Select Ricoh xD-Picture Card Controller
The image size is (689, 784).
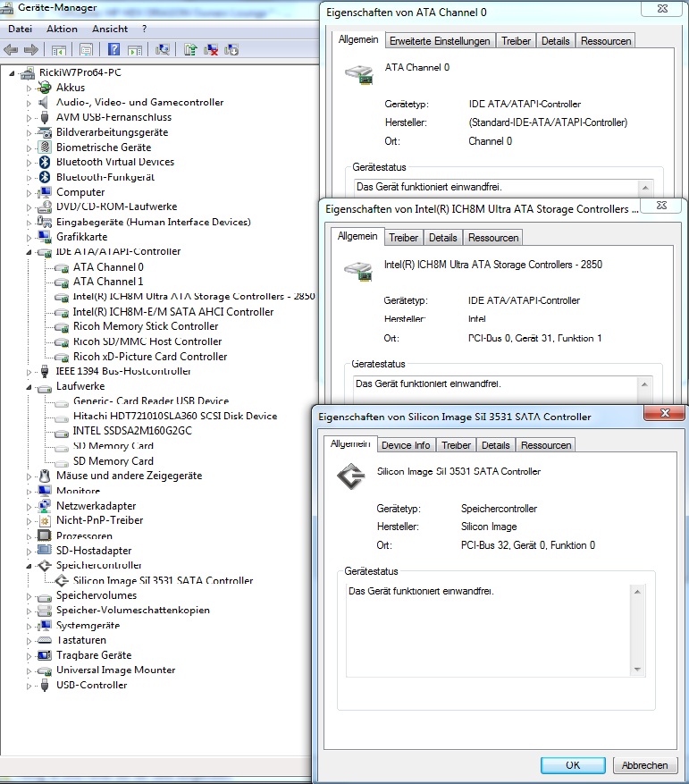(x=150, y=357)
